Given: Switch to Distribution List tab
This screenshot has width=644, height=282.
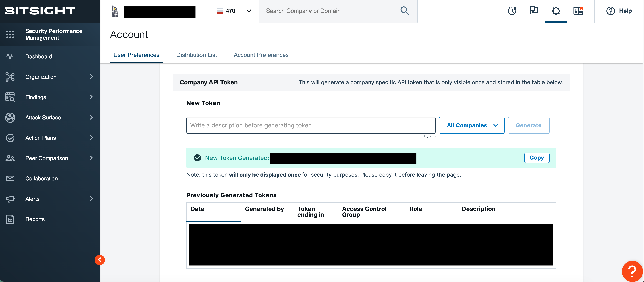Looking at the screenshot, I should pos(196,55).
